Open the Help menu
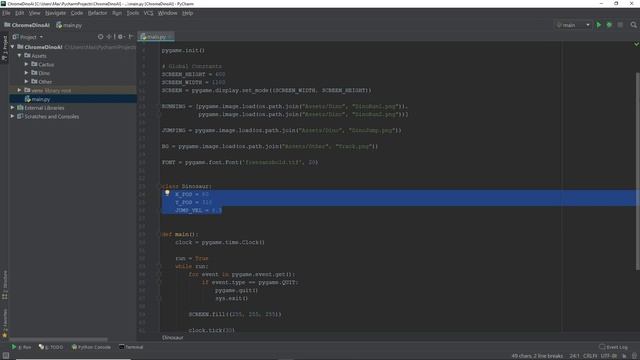Viewport: 640px width, 360px height. pos(187,13)
